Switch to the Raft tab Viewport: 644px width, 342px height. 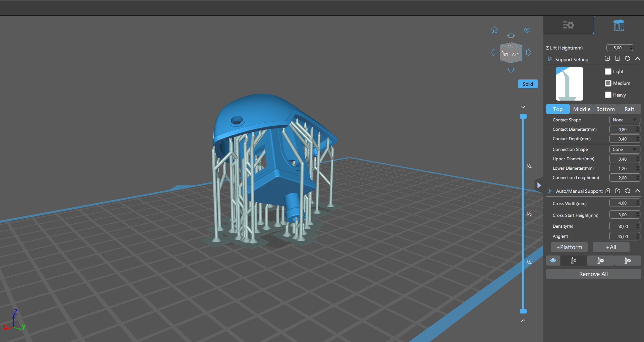[629, 109]
